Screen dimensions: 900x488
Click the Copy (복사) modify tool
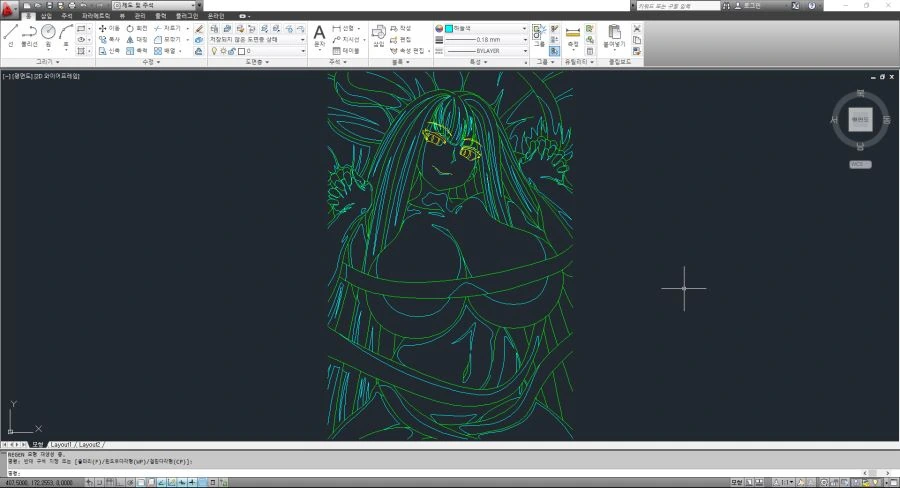109,40
